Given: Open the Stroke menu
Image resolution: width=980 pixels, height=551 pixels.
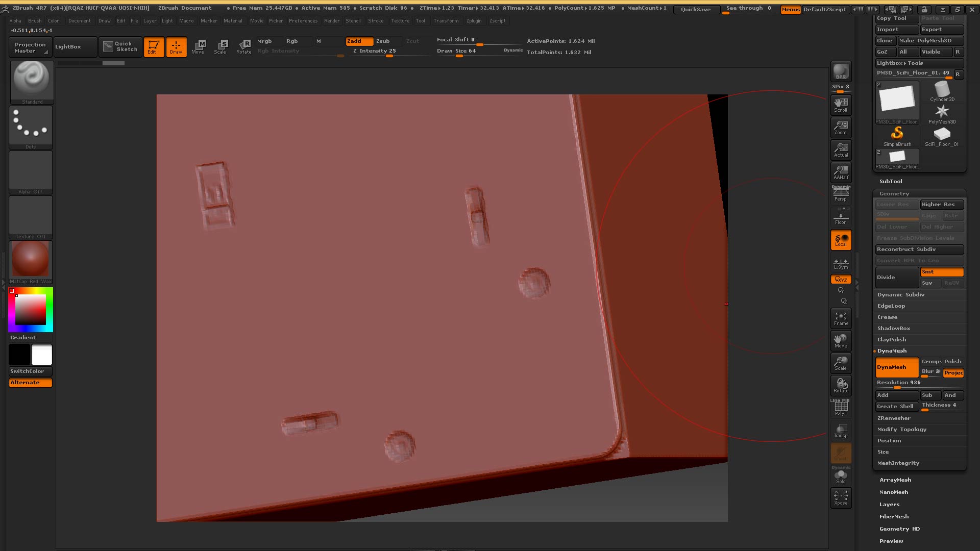Looking at the screenshot, I should click(376, 21).
